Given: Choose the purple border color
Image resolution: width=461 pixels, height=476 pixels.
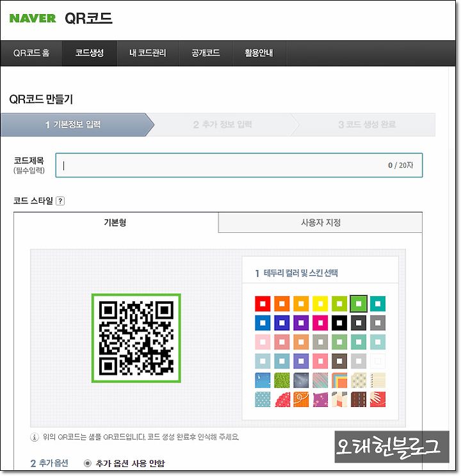Looking at the screenshot, I should tap(301, 322).
